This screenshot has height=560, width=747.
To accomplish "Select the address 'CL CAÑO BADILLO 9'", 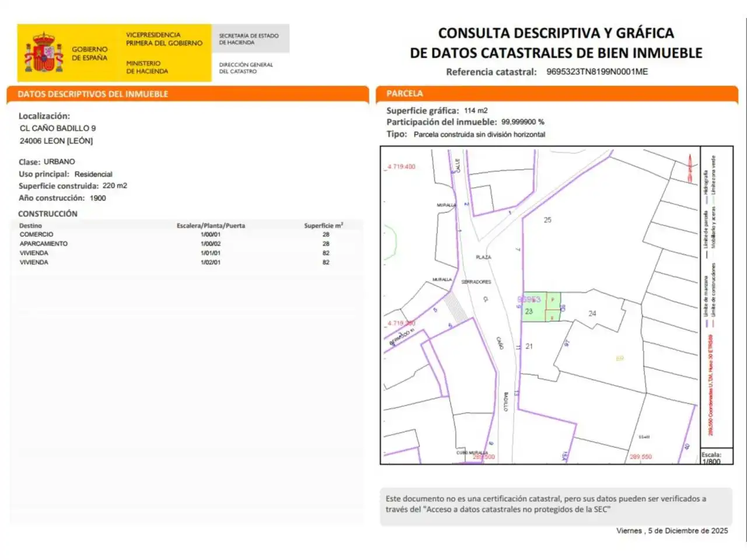I will pos(58,128).
